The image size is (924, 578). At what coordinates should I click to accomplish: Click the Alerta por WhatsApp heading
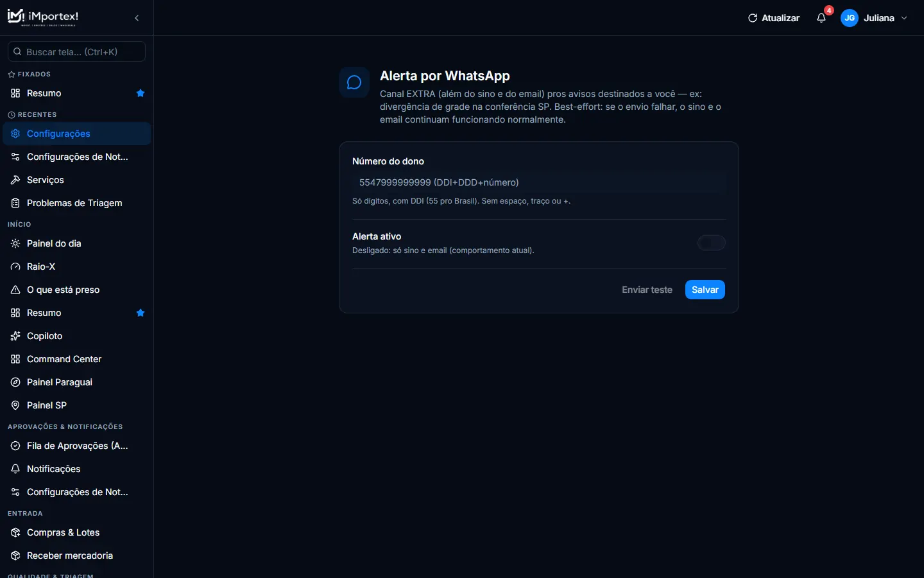[445, 76]
